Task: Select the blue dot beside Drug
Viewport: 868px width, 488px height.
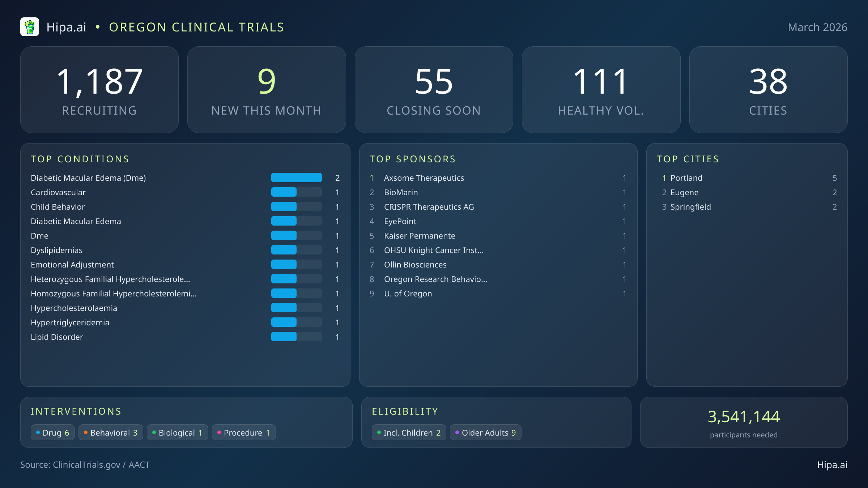Action: [38, 432]
